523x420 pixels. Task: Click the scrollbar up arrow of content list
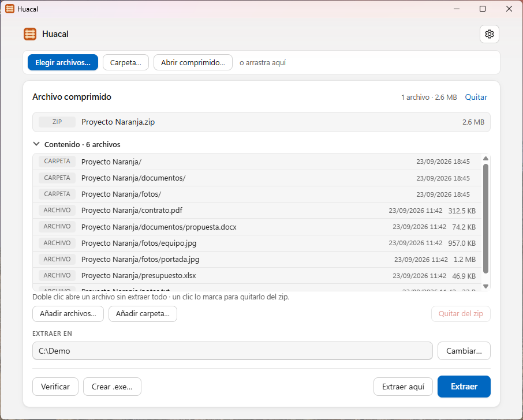[x=485, y=158]
